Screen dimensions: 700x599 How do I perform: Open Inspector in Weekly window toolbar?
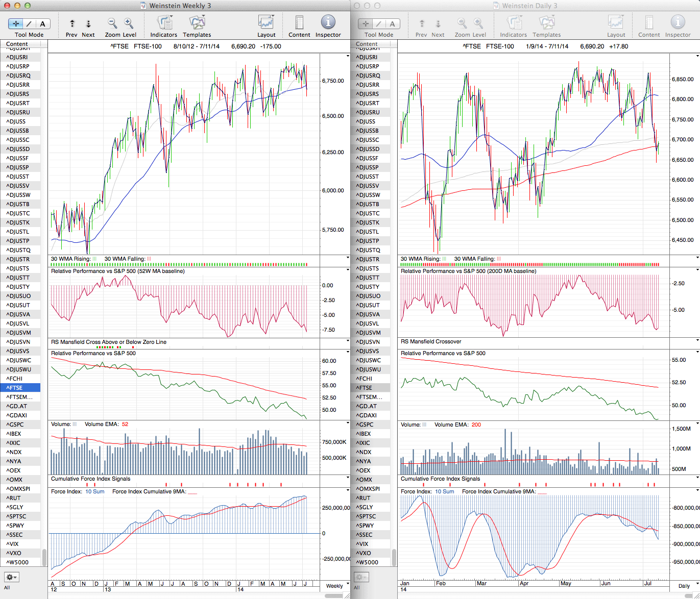click(328, 22)
